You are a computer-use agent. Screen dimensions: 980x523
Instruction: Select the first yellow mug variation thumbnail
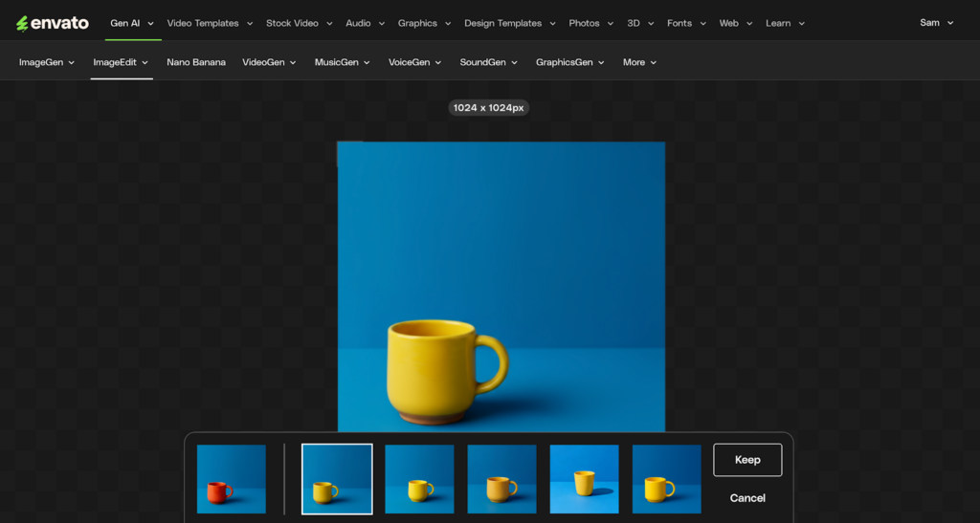pyautogui.click(x=337, y=479)
